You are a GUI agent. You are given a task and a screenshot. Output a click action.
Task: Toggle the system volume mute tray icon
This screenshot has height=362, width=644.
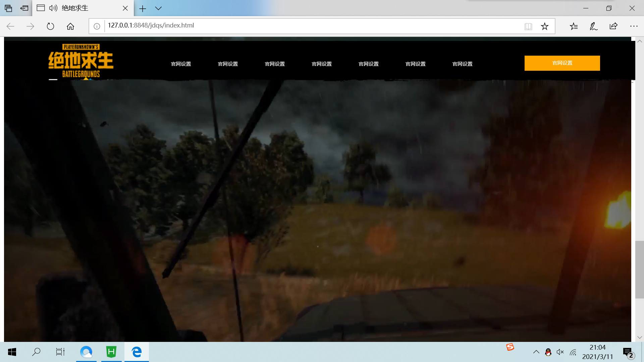point(560,352)
